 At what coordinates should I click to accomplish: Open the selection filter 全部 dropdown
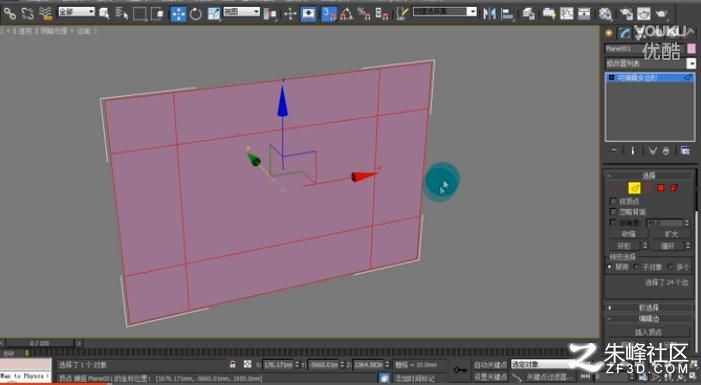tap(77, 12)
